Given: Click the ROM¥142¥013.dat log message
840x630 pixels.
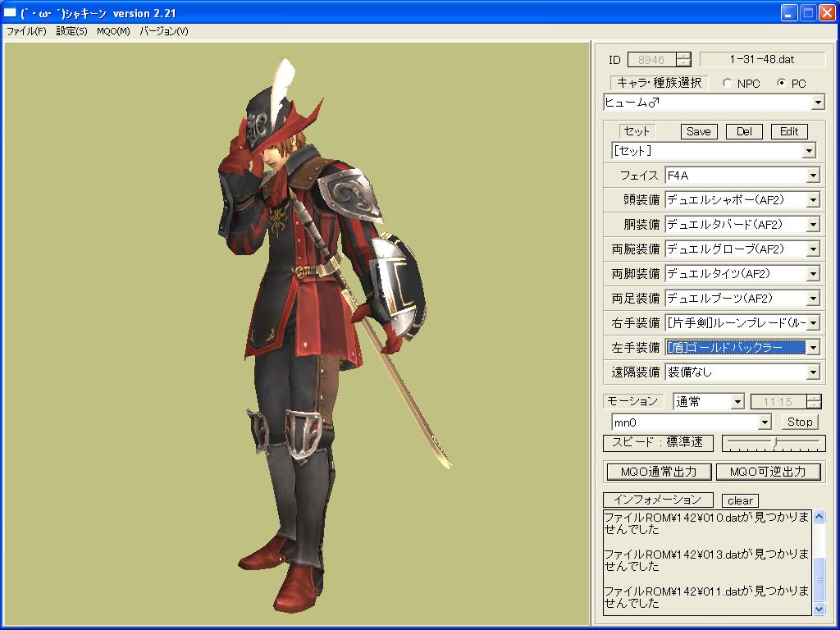Looking at the screenshot, I should point(706,560).
